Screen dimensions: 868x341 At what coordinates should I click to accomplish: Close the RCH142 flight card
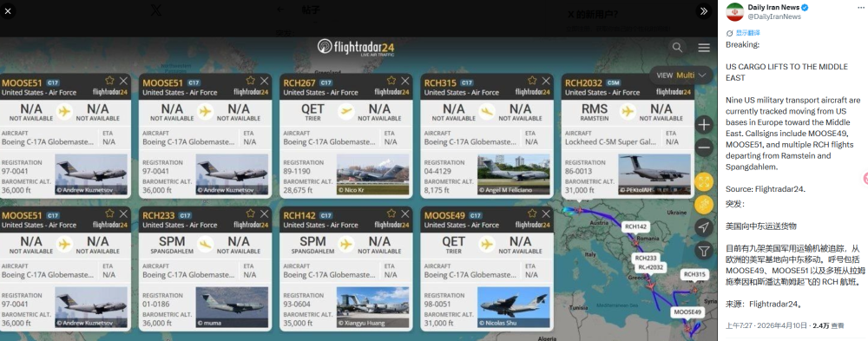pos(404,213)
